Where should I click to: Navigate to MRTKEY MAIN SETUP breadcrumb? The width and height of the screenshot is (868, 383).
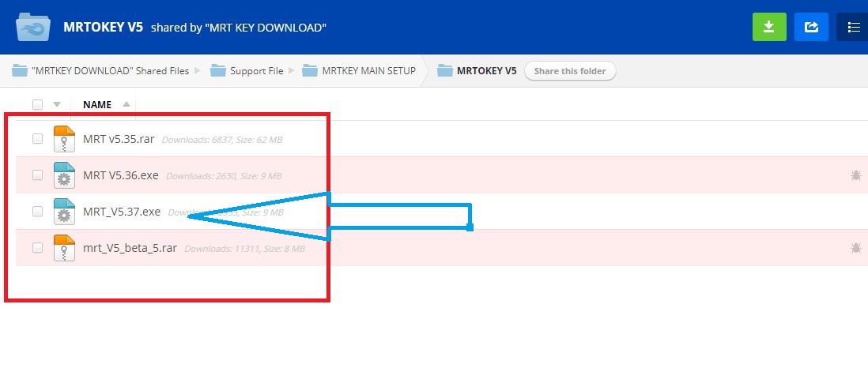pyautogui.click(x=368, y=71)
